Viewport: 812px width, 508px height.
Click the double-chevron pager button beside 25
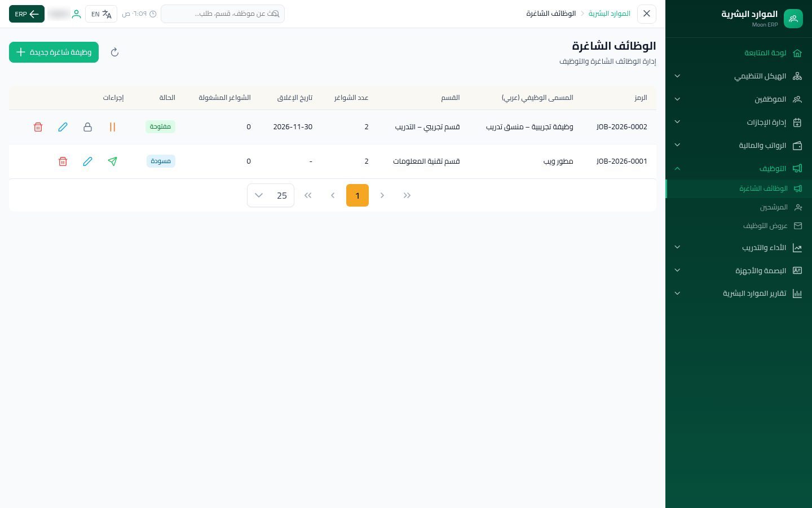308,195
